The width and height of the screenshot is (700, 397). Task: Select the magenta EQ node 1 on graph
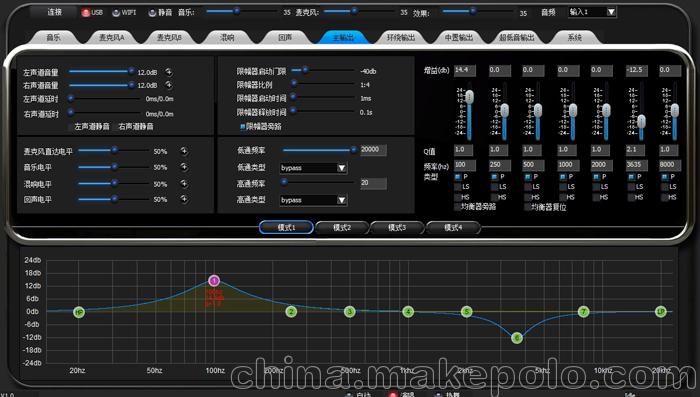coord(214,280)
